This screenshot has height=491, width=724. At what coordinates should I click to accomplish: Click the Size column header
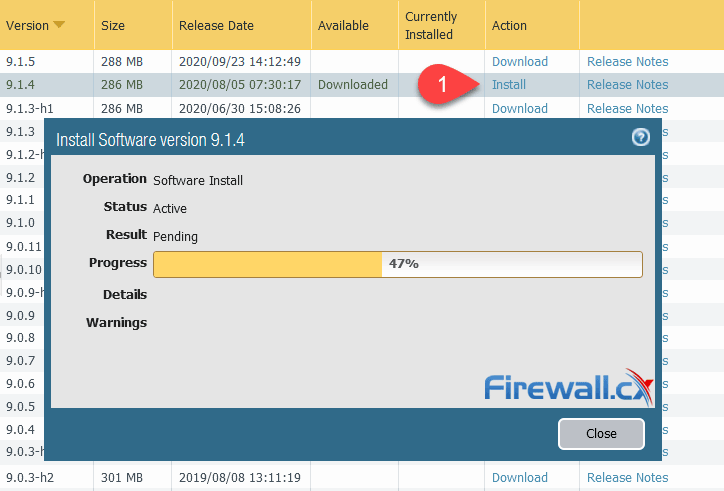click(x=113, y=25)
